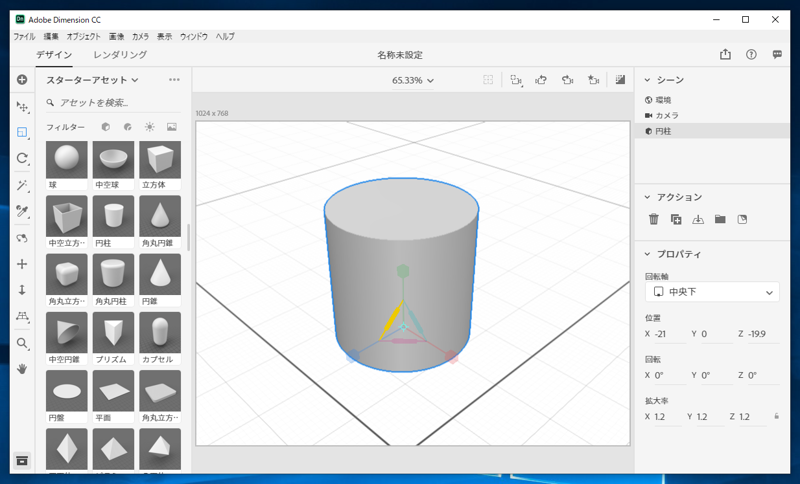Click the duplicate icon under アクション

coord(676,219)
